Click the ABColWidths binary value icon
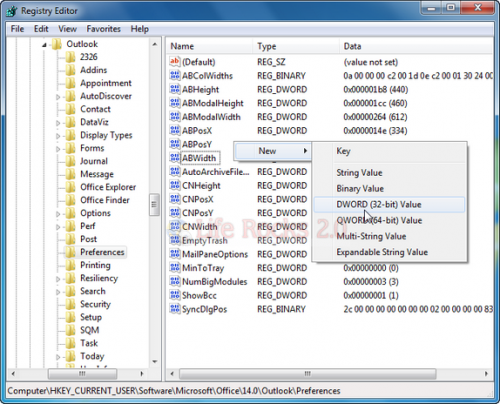Viewport: 500px width, 404px height. [x=175, y=75]
